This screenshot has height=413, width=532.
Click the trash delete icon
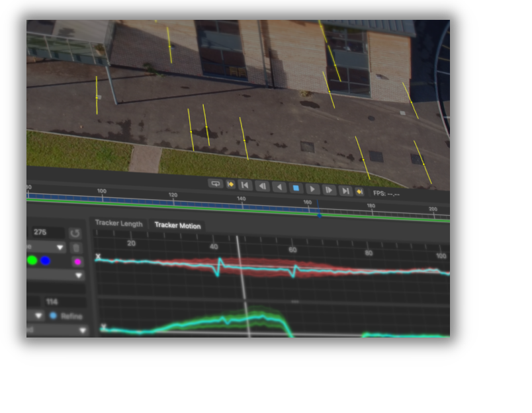(76, 248)
